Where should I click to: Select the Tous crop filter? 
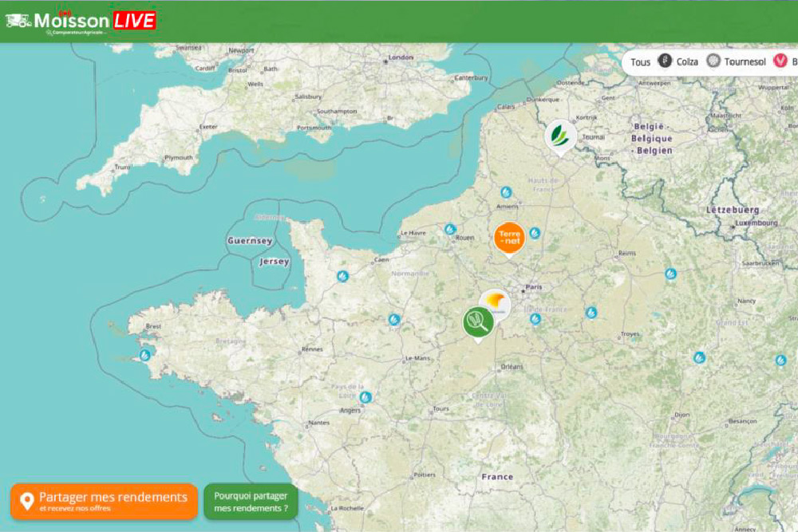(x=640, y=62)
